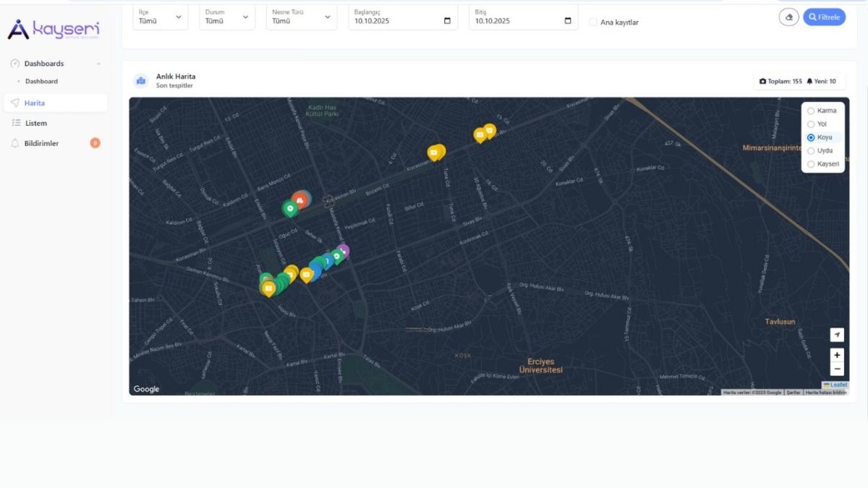
Task: Click the blue Filtrele button
Action: coord(824,17)
